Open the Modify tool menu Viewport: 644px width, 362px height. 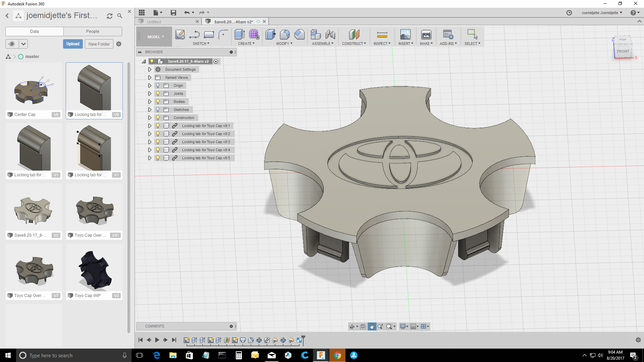tap(284, 43)
